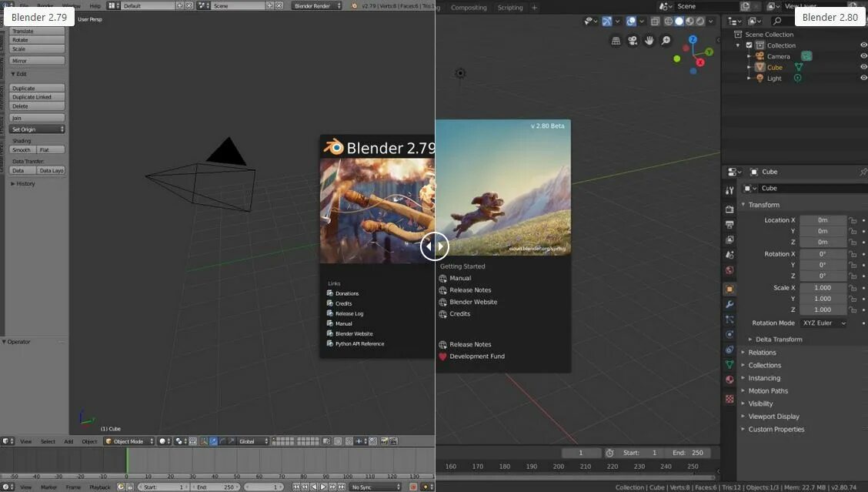Open the Modifiers wrench tab icon

(x=729, y=304)
